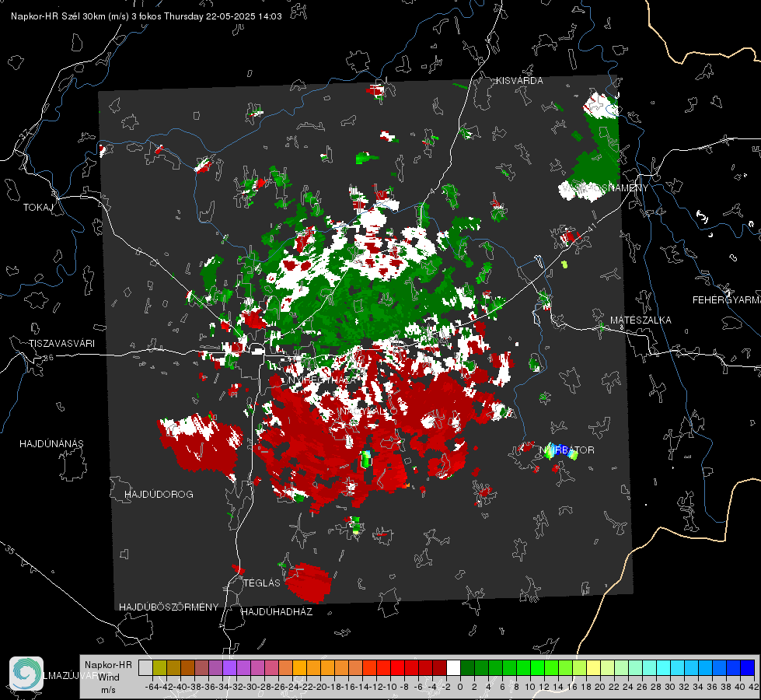Select the dark blue last legend swatch
The width and height of the screenshot is (761, 700).
click(748, 667)
